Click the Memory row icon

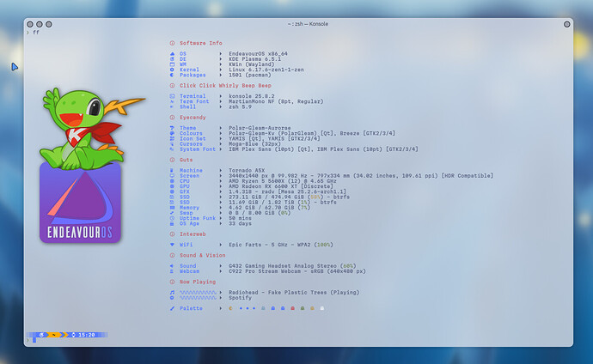click(x=172, y=208)
